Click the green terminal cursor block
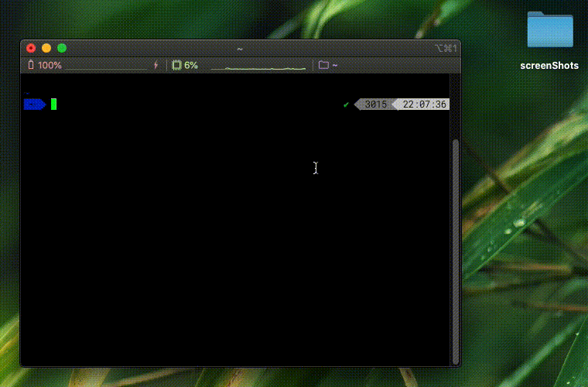 pos(53,104)
